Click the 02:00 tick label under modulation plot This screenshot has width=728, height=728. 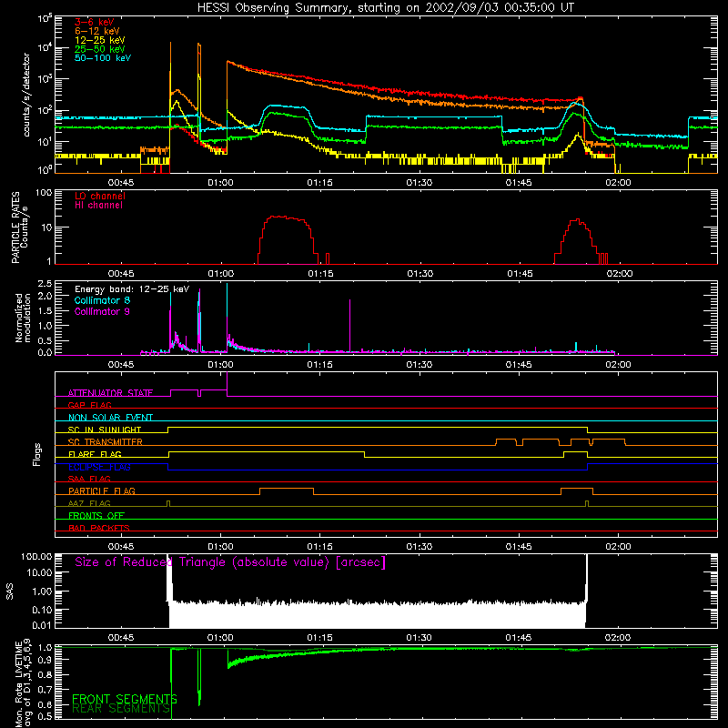619,365
